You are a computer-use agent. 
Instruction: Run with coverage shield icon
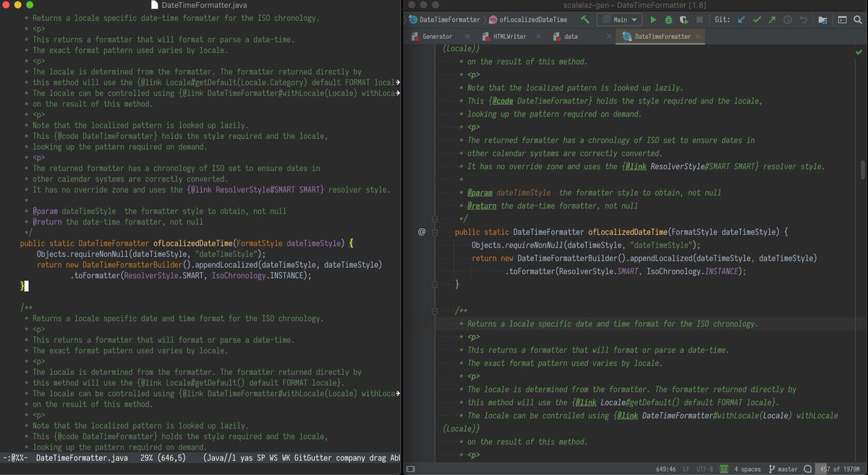pos(684,20)
